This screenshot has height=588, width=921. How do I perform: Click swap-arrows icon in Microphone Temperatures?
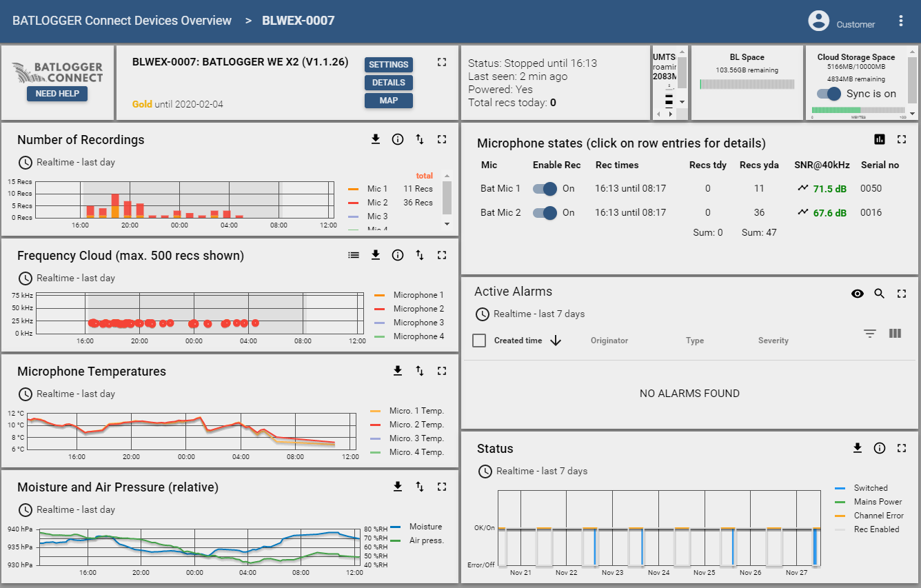pyautogui.click(x=420, y=371)
